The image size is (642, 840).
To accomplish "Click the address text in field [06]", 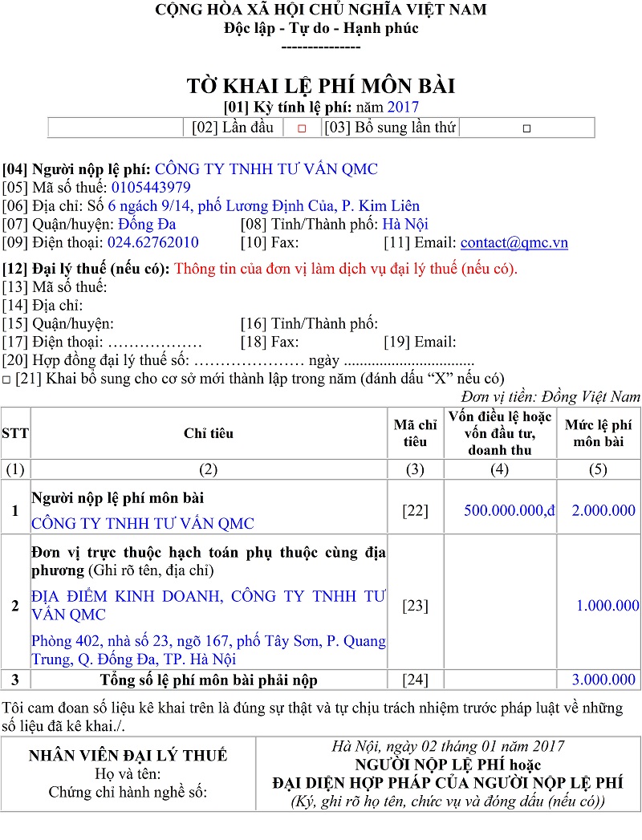I will (264, 206).
